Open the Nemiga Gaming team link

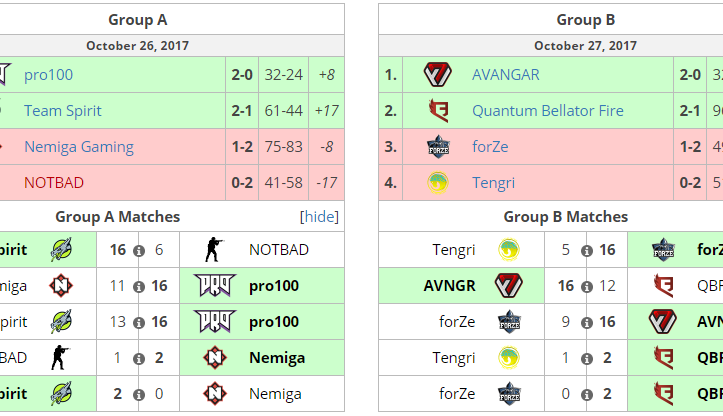pos(78,147)
